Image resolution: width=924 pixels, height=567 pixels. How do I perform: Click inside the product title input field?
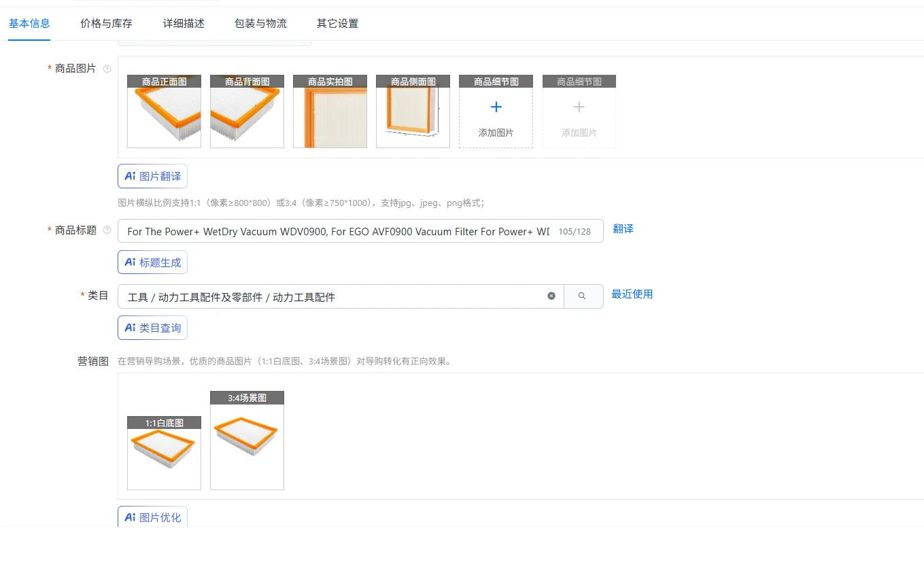(340, 231)
